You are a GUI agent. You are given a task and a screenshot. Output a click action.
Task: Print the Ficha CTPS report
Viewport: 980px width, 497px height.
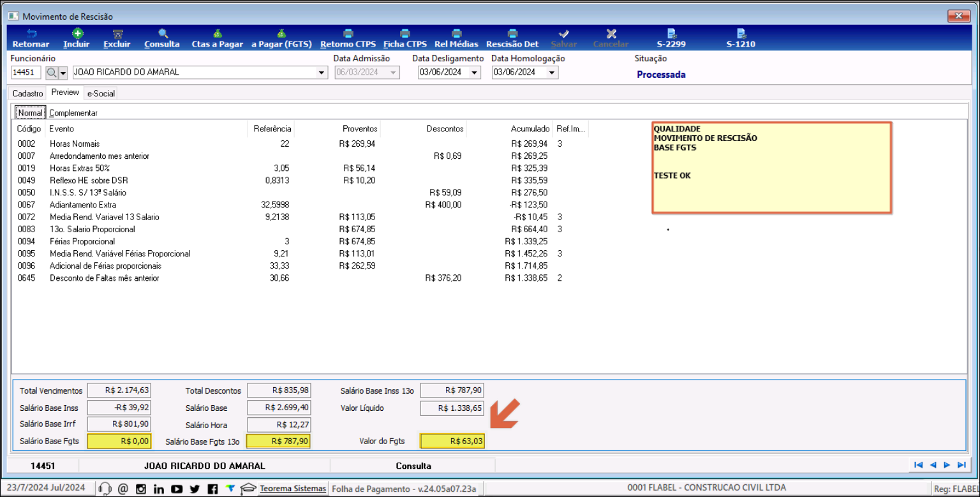tap(405, 38)
